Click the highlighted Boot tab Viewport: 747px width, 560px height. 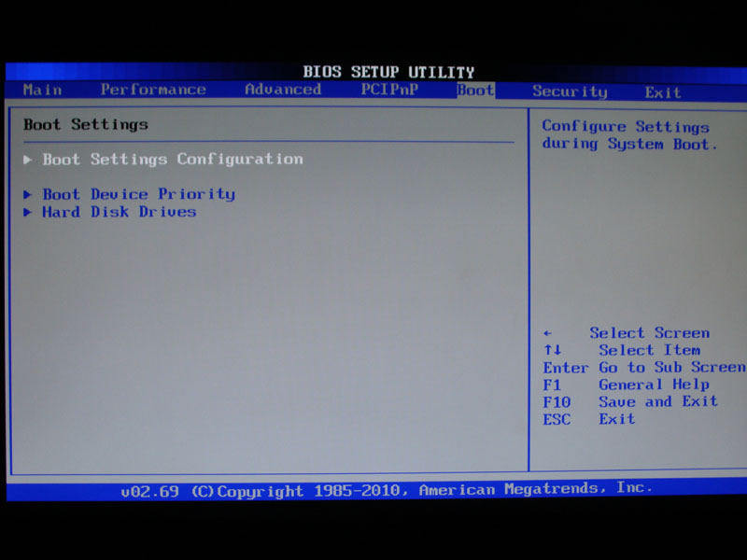pyautogui.click(x=475, y=90)
